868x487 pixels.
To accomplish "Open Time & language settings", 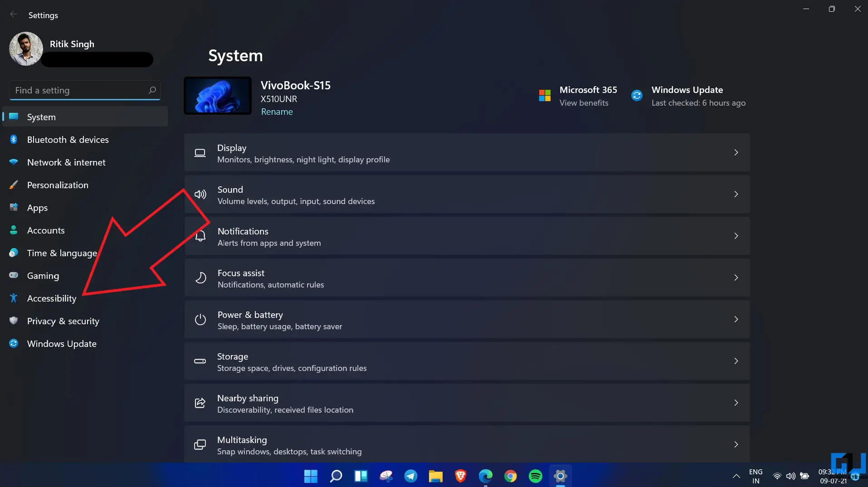I will (85, 253).
